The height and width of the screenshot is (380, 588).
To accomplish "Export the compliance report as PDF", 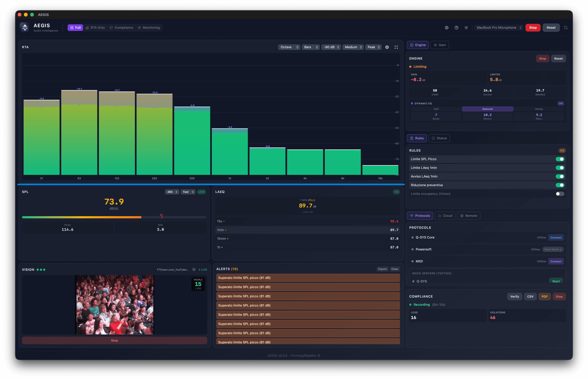I will click(545, 296).
